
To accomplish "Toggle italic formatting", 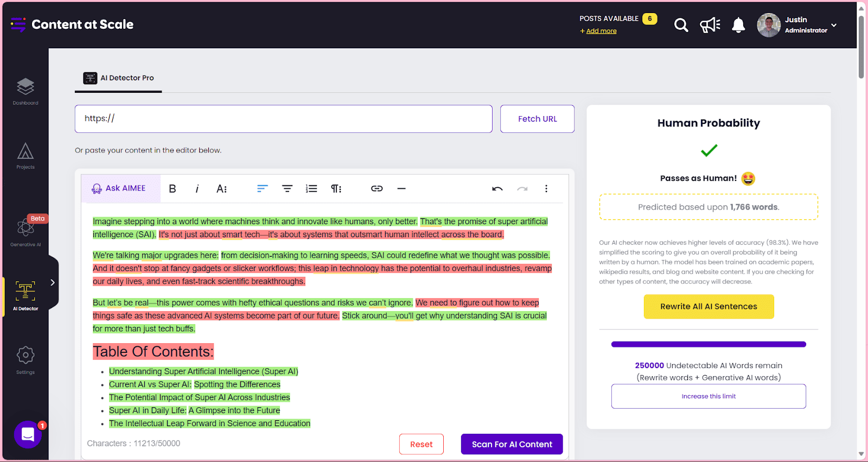I will pyautogui.click(x=197, y=188).
